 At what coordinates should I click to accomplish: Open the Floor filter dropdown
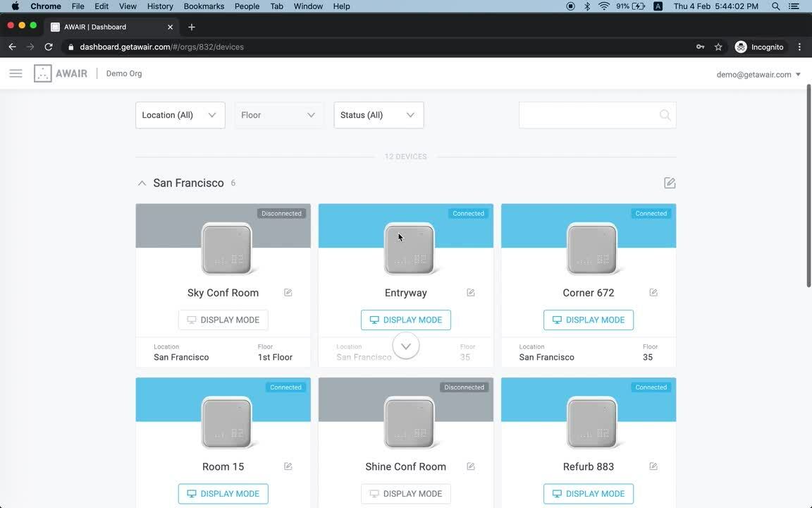pyautogui.click(x=279, y=115)
